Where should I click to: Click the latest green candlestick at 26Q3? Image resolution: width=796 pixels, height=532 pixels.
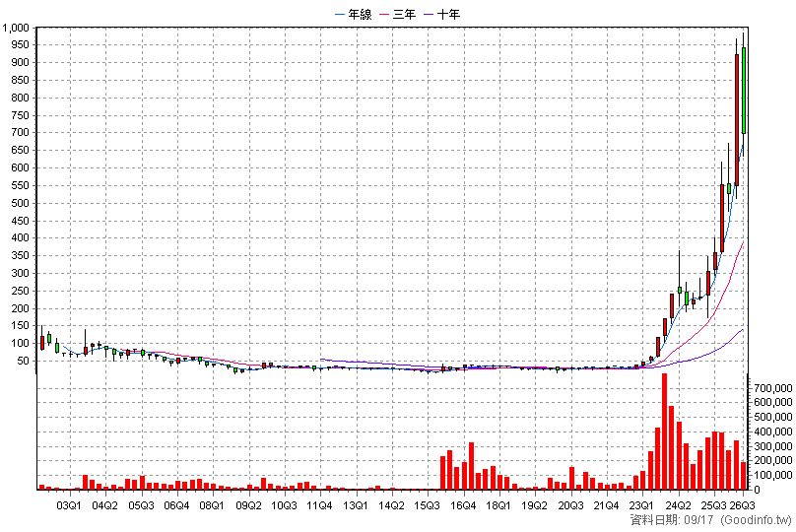[744, 91]
